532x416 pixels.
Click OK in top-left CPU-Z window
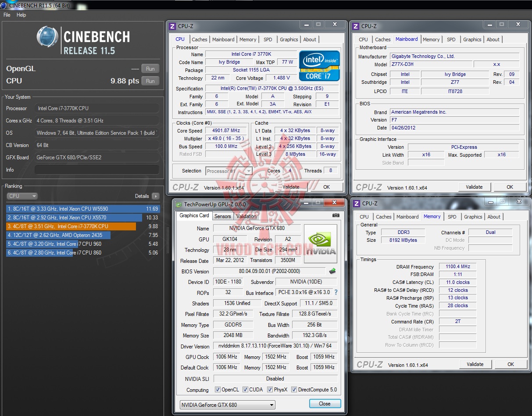coord(326,187)
